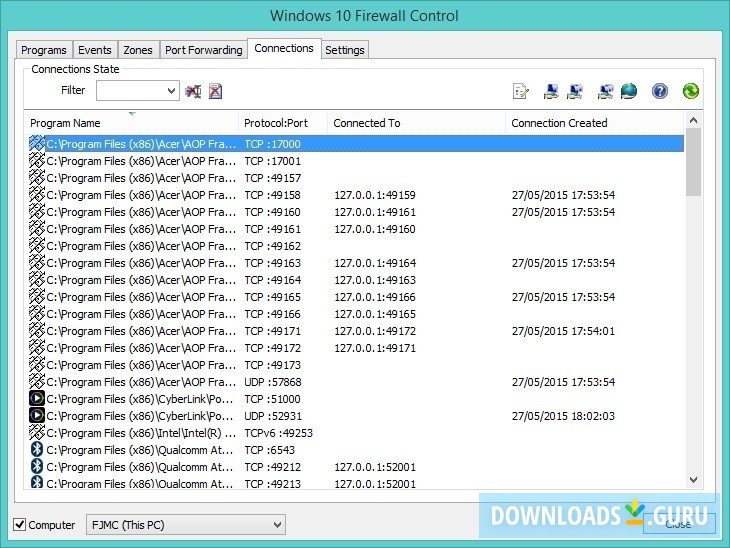Sort by the Connected To column header
This screenshot has width=730, height=548.
click(x=417, y=123)
